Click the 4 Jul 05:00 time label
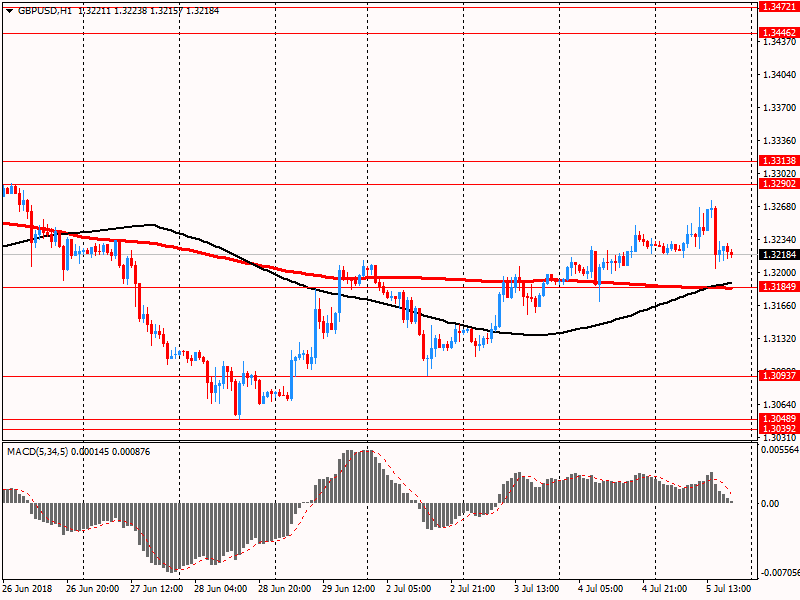This screenshot has height=600, width=800. (601, 589)
